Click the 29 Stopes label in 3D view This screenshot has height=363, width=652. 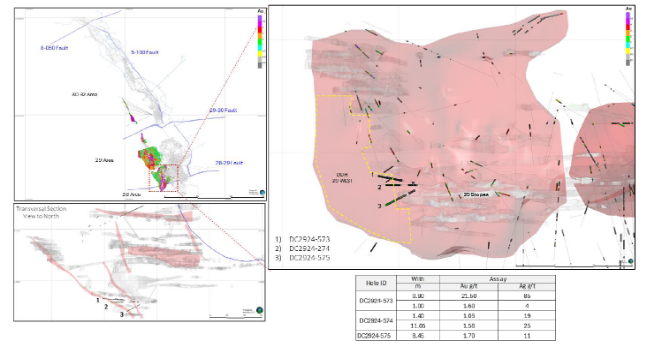coord(476,194)
